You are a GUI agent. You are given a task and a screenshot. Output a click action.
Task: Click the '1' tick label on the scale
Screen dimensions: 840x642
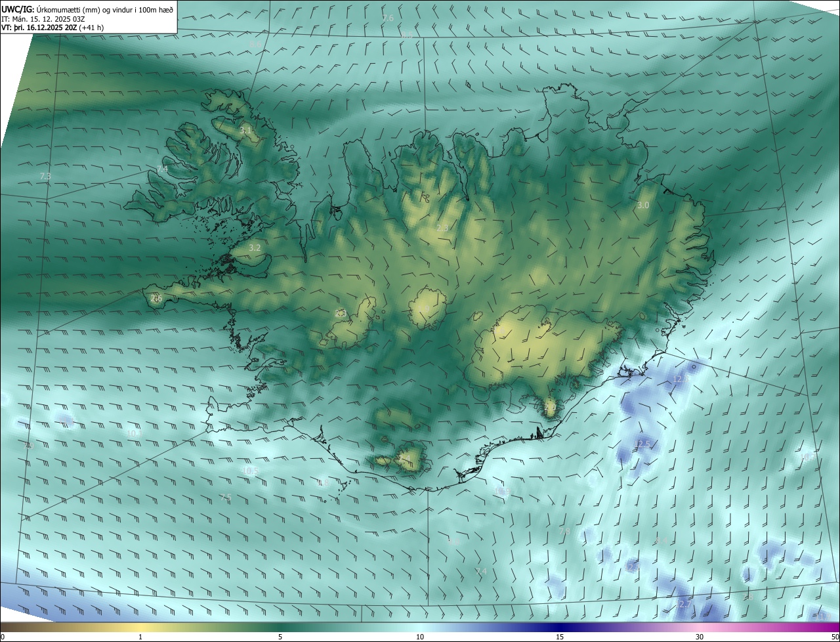click(140, 637)
